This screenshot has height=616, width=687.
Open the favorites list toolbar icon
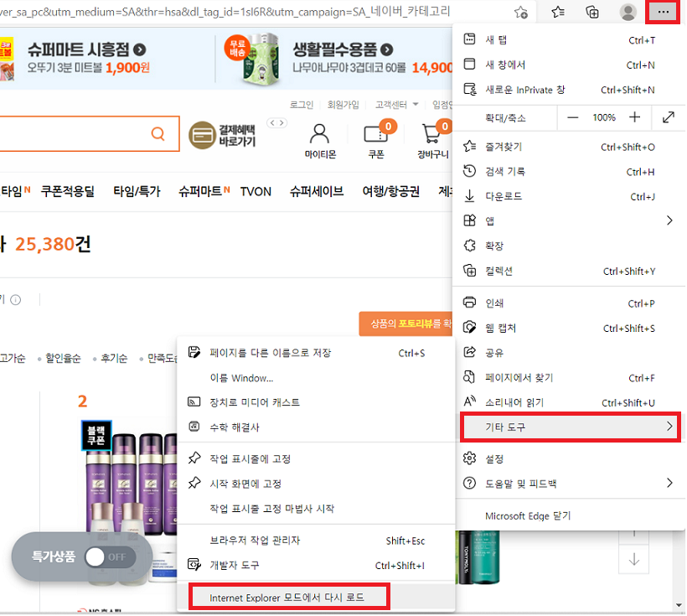pyautogui.click(x=557, y=12)
